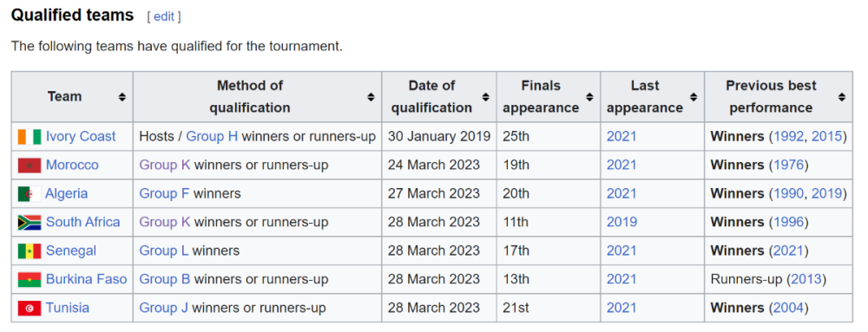Click the South Africa flag icon
868x332 pixels.
(30, 223)
